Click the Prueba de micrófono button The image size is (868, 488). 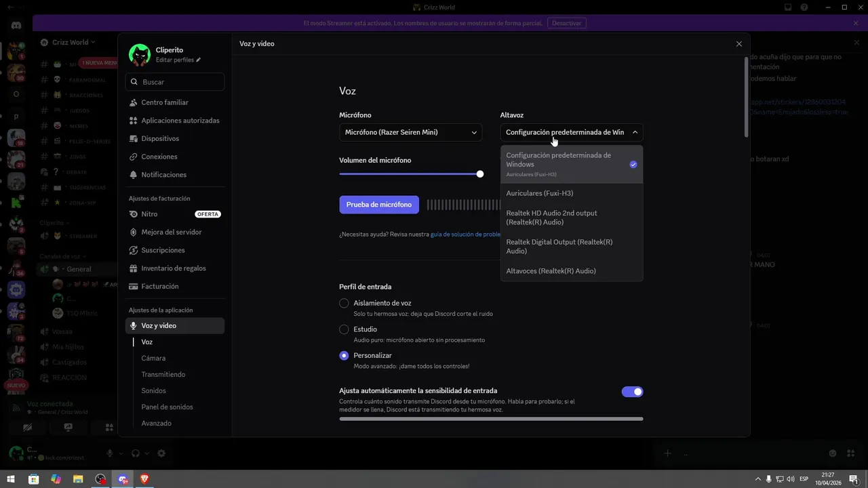[379, 205]
